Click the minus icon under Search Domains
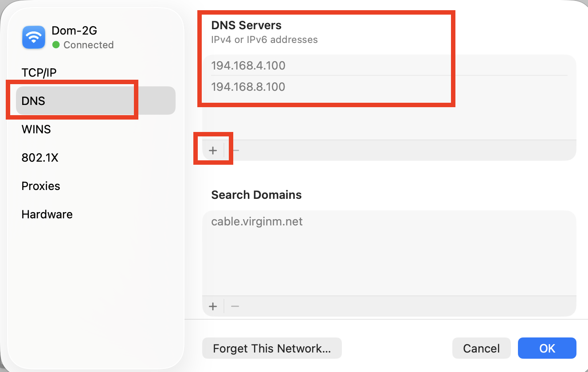This screenshot has height=372, width=588. (235, 306)
